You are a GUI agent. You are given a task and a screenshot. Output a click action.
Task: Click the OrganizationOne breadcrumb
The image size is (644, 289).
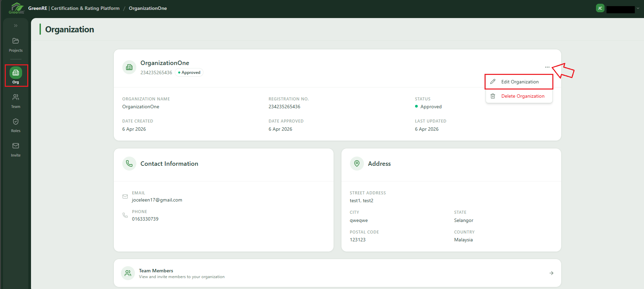(148, 8)
